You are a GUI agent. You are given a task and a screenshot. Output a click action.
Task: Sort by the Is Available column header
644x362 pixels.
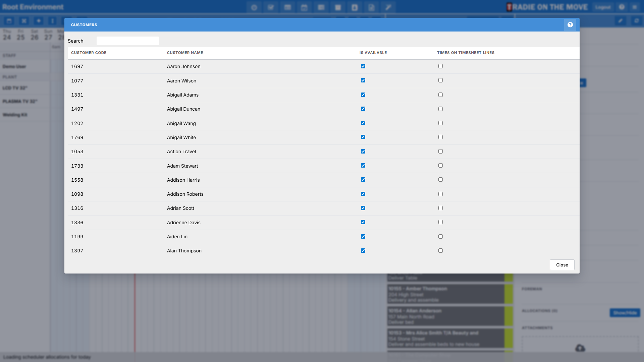[373, 53]
